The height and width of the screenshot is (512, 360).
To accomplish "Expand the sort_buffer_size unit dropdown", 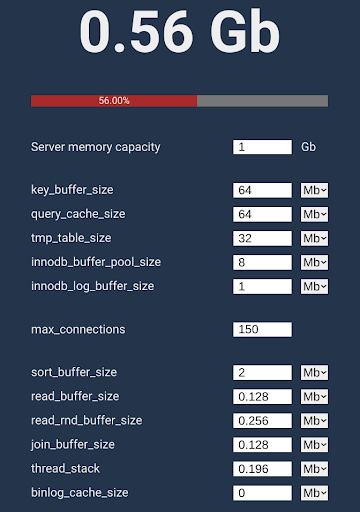I will (314, 372).
